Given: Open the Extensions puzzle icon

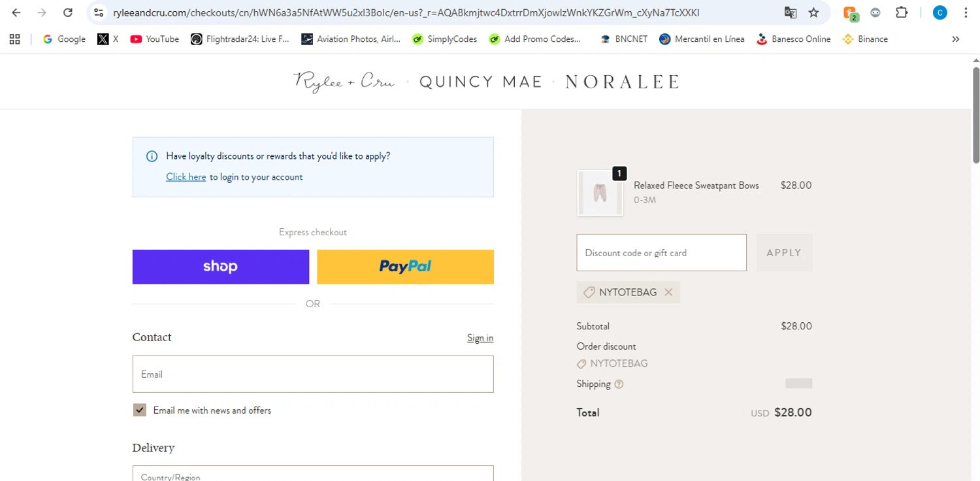Looking at the screenshot, I should 902,12.
